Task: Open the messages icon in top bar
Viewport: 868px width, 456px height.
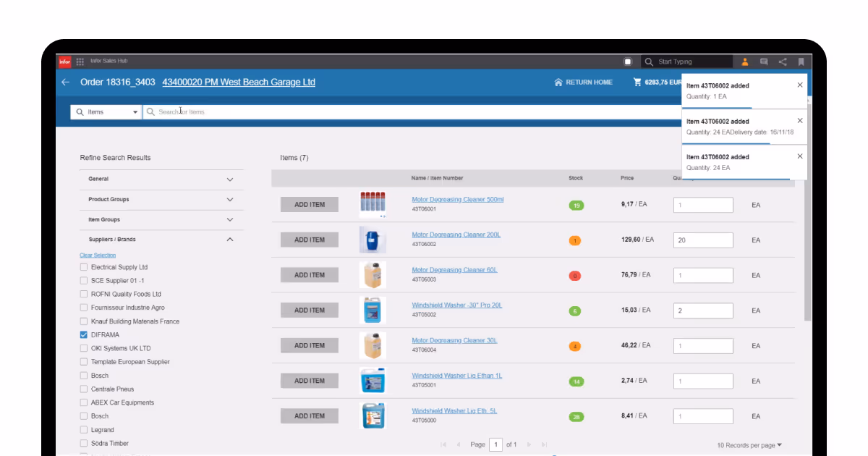Action: tap(763, 61)
